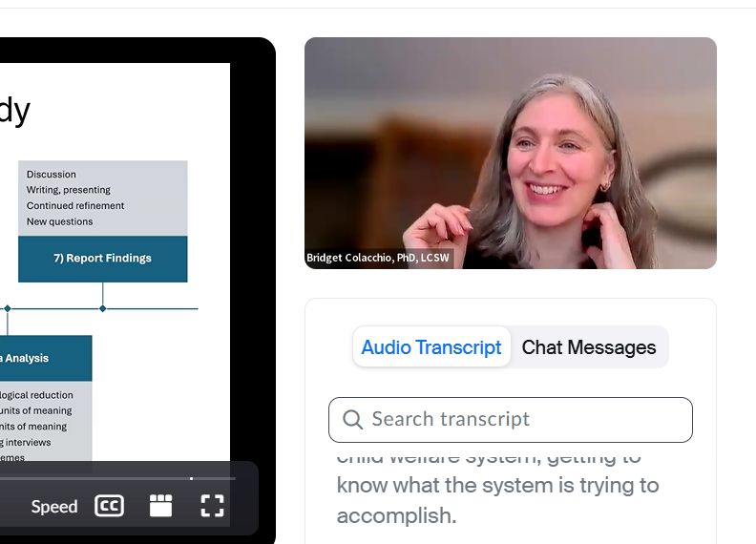This screenshot has height=544, width=756.
Task: Toggle closed captions CC button
Action: pyautogui.click(x=109, y=506)
